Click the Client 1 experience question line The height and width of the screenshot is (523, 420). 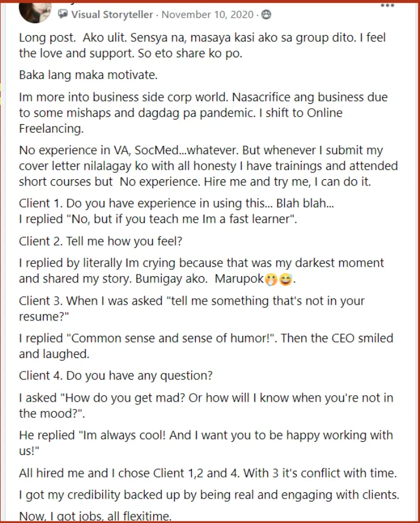click(x=177, y=203)
